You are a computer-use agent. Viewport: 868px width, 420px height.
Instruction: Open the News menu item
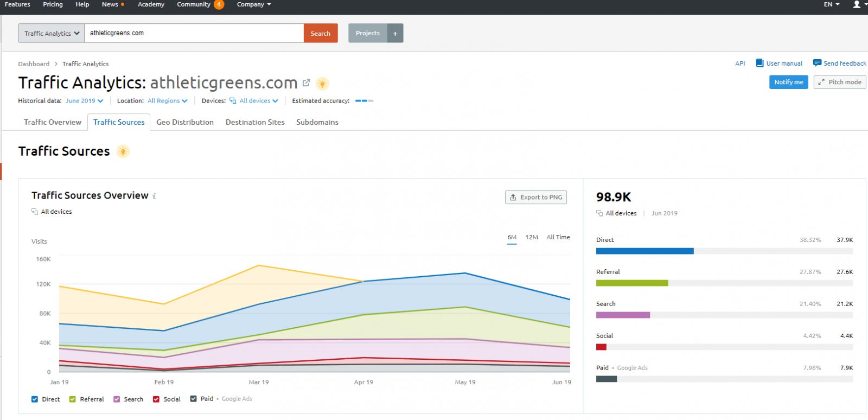[110, 4]
